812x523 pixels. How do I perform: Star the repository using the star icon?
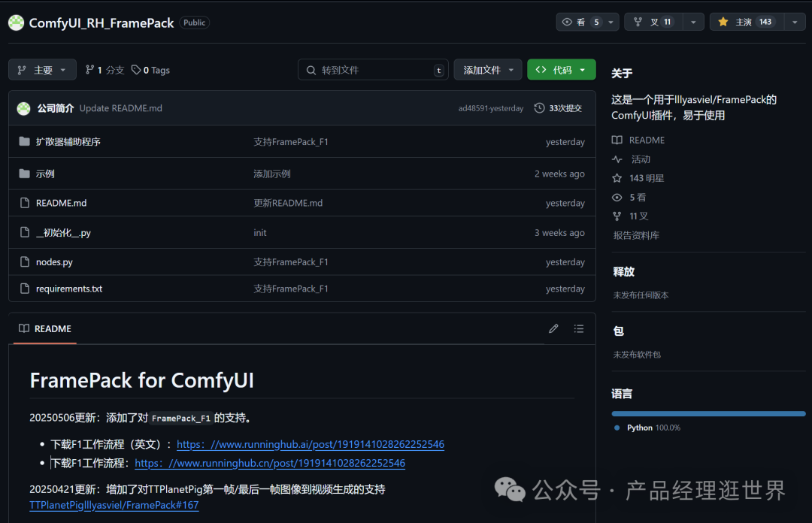pyautogui.click(x=723, y=22)
